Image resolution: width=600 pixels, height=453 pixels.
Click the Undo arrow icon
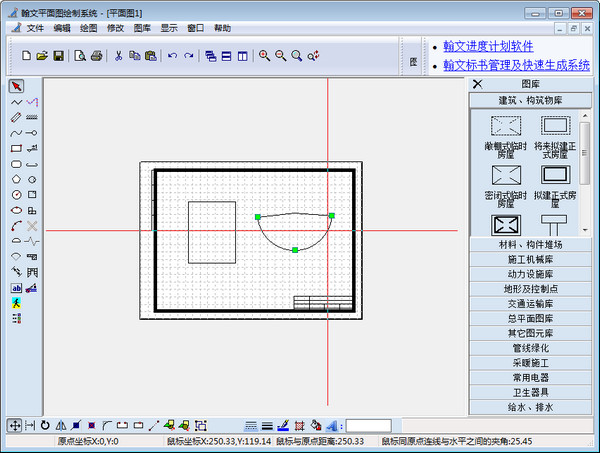172,55
